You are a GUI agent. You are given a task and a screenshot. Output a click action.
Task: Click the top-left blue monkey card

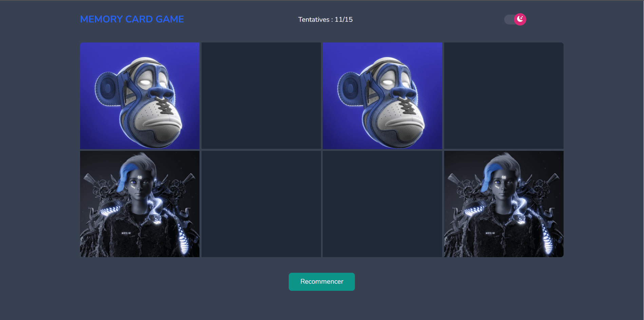140,95
